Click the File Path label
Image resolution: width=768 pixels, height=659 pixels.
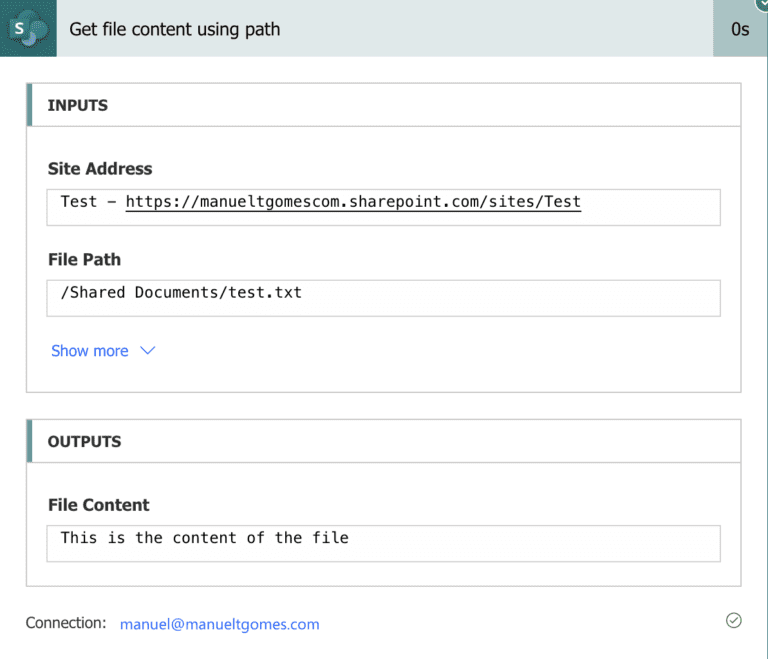[x=84, y=260]
